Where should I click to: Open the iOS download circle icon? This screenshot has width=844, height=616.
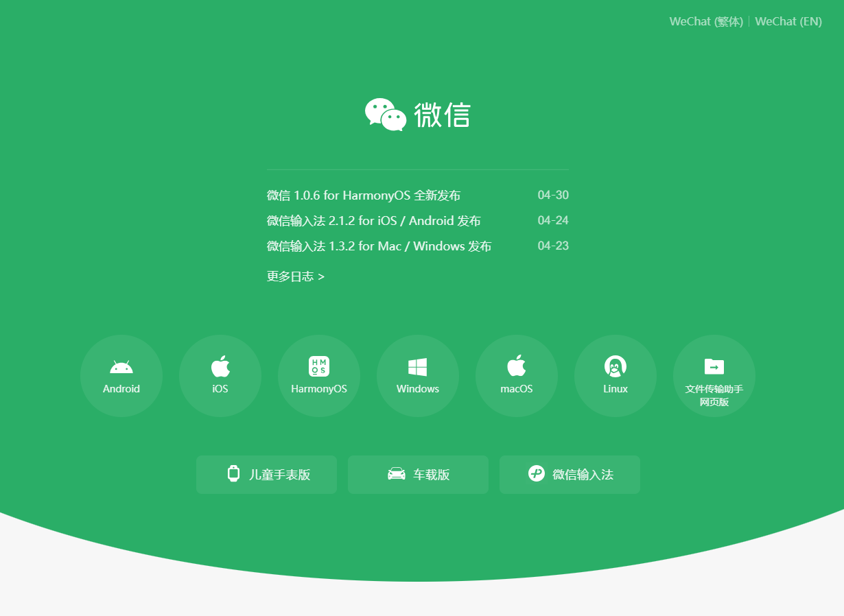220,376
